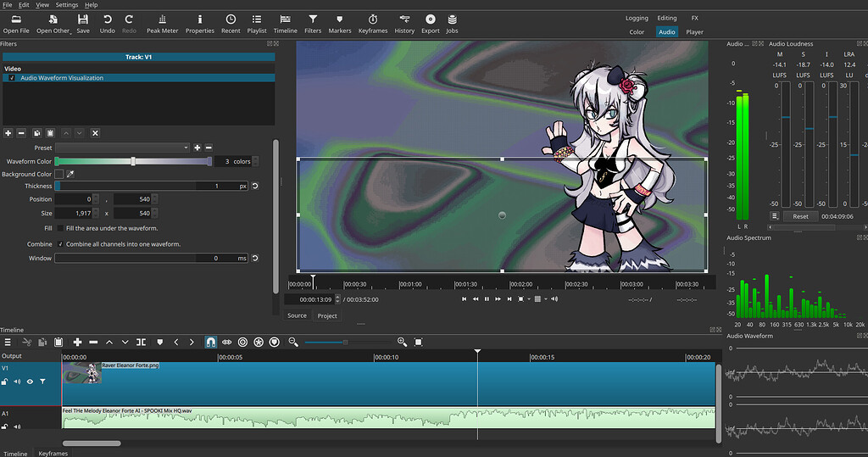Image resolution: width=868 pixels, height=457 pixels.
Task: Open the View menu
Action: (x=42, y=4)
